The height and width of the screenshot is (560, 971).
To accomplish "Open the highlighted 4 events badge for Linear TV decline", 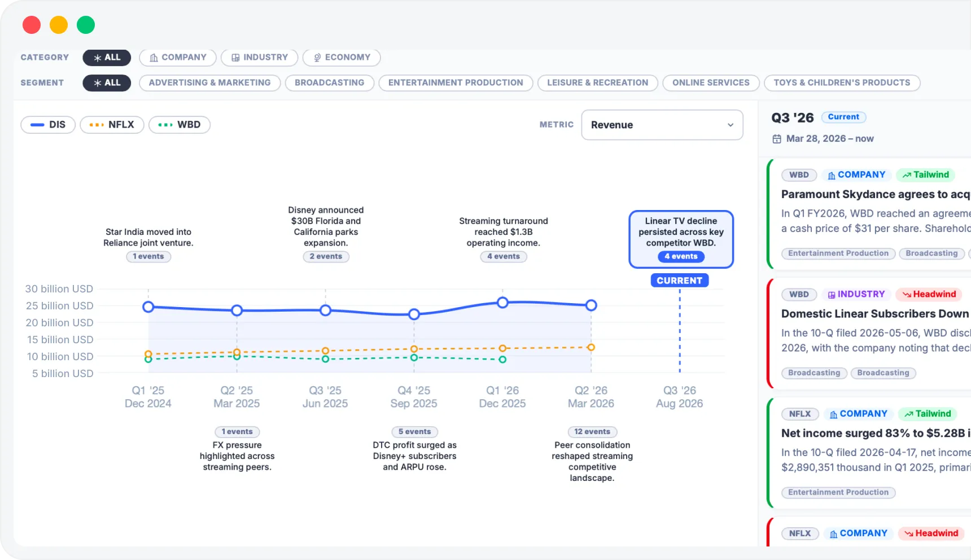I will [681, 256].
